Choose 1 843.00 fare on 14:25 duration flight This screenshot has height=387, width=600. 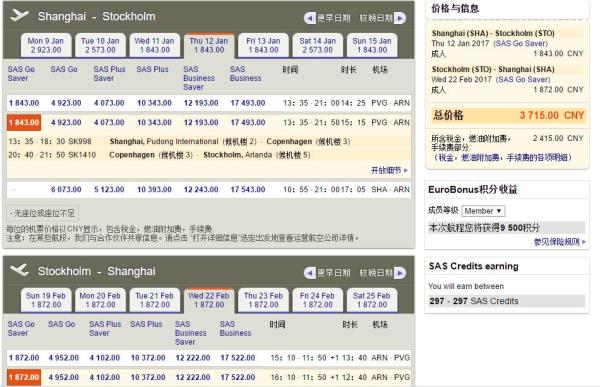click(24, 103)
